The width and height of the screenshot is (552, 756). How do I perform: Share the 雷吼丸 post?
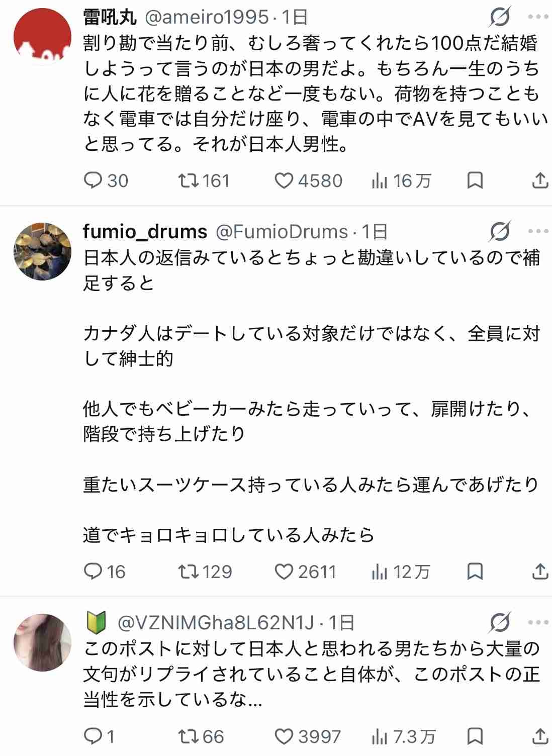[539, 181]
